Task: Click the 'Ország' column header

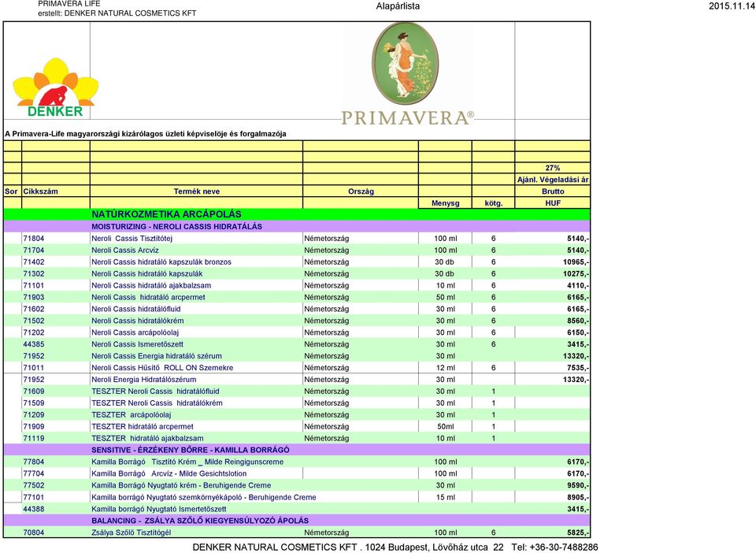Action: tap(361, 191)
